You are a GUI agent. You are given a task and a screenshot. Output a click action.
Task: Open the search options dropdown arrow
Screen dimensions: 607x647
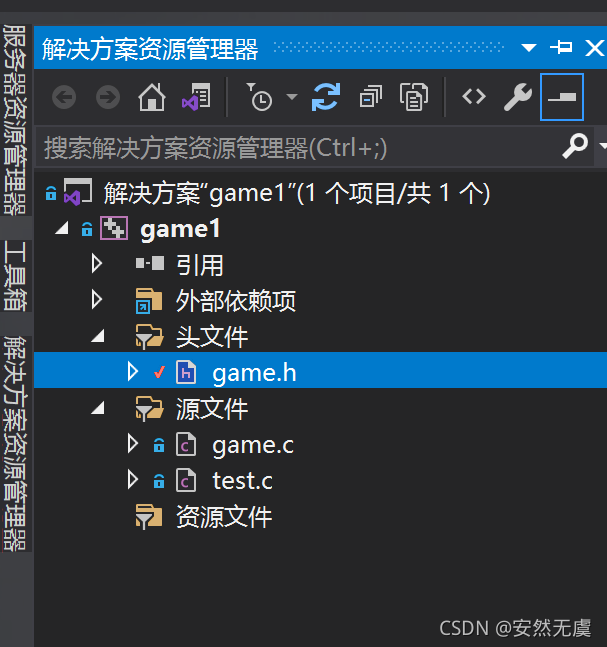point(603,146)
